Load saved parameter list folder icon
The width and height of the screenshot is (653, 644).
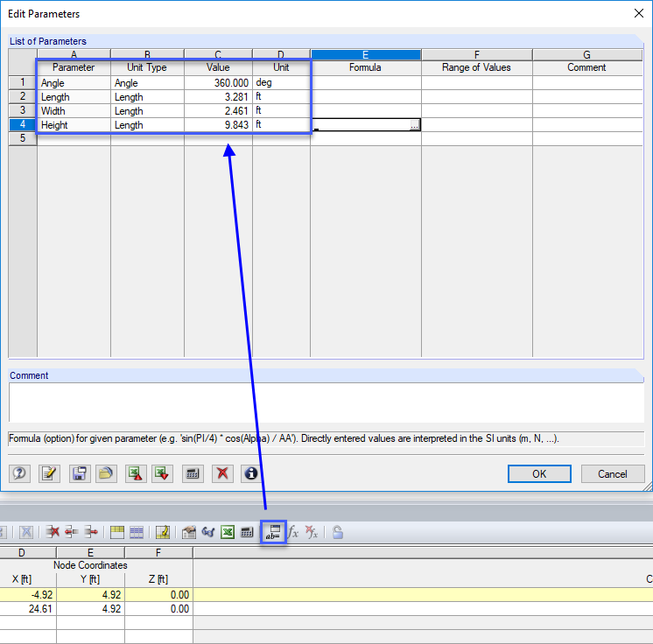click(x=106, y=473)
